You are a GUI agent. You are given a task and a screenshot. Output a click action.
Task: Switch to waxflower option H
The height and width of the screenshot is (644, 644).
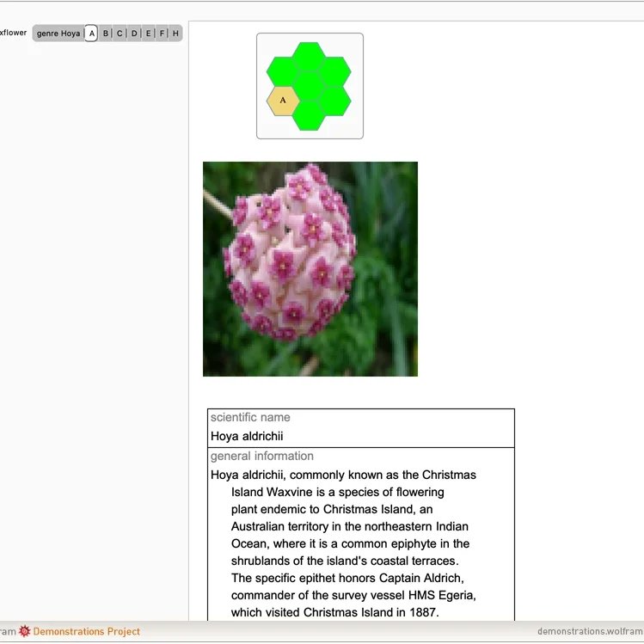click(x=175, y=34)
